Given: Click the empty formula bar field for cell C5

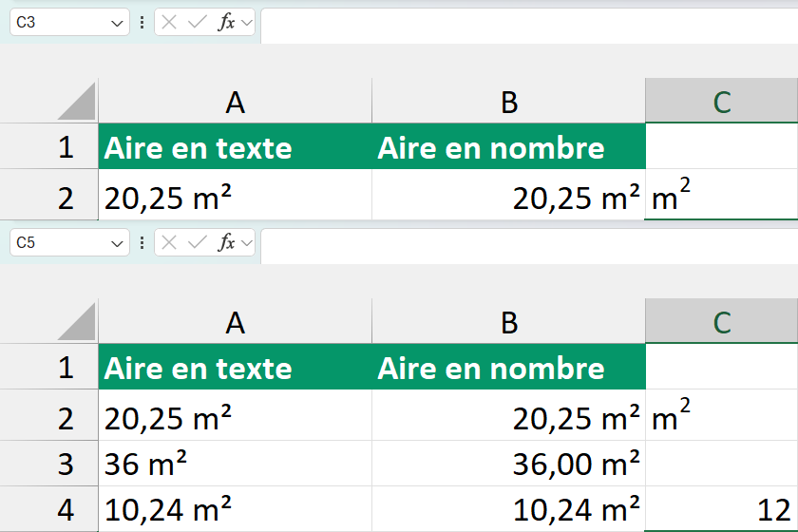Looking at the screenshot, I should click(x=529, y=246).
